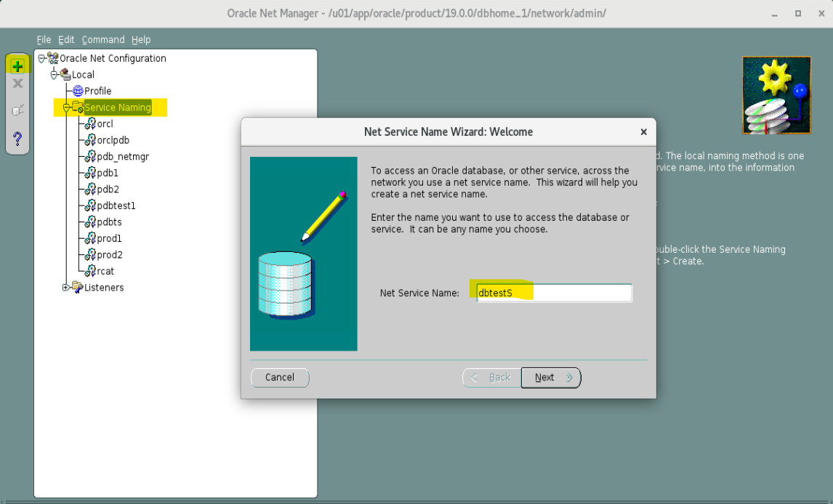Select pdb_netmgr in the tree
The width and height of the screenshot is (833, 504).
pos(124,157)
